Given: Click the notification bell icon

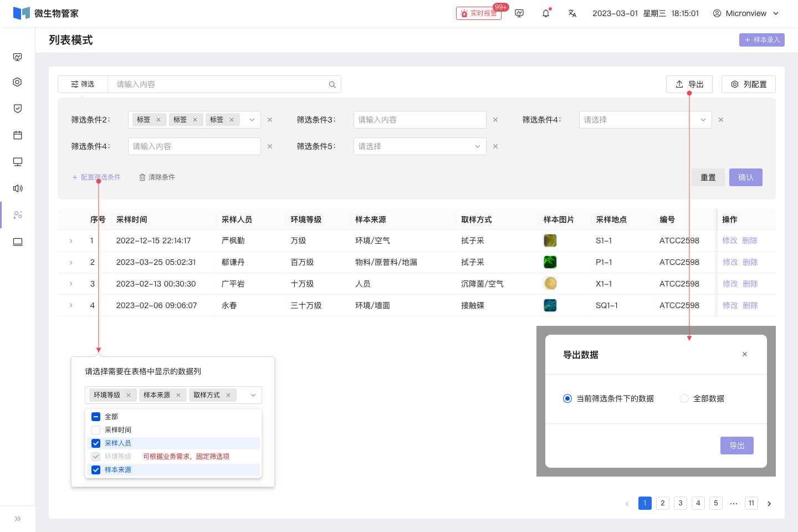Looking at the screenshot, I should coord(546,13).
